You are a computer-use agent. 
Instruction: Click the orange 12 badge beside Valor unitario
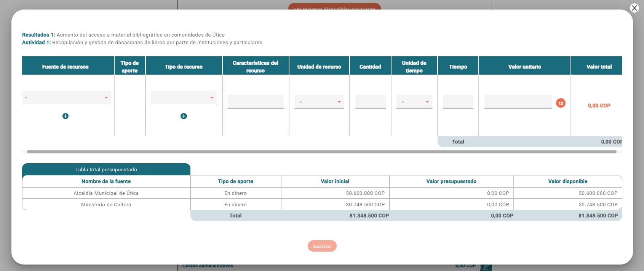[561, 103]
